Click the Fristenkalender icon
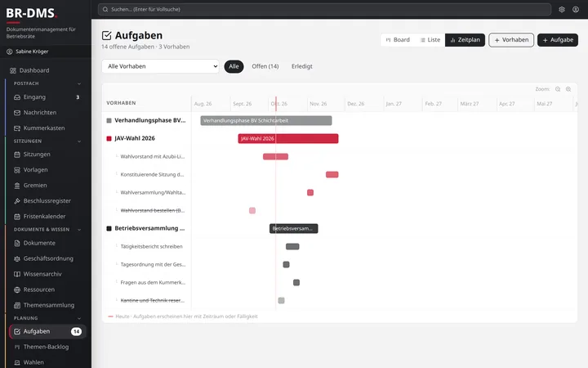The width and height of the screenshot is (588, 368). 17,216
